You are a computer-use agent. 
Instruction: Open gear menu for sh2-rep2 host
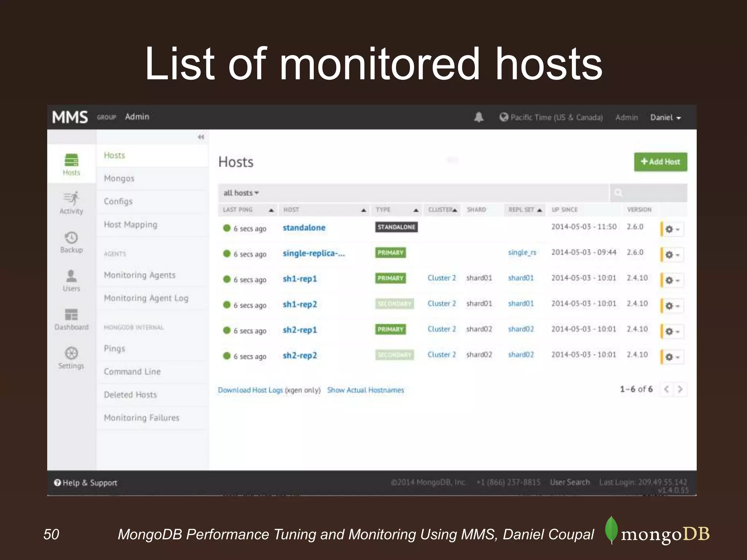[x=672, y=357]
